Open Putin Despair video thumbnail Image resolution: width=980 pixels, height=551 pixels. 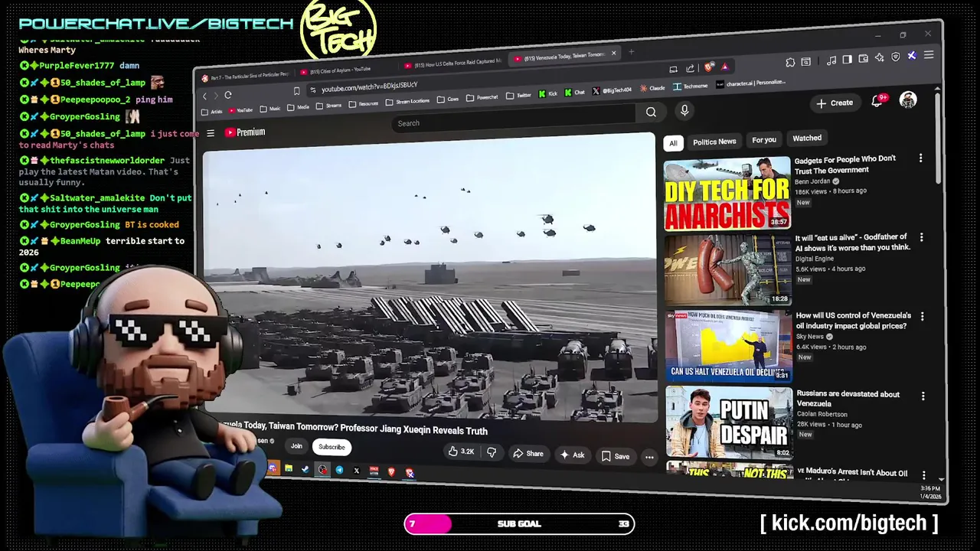tap(730, 422)
